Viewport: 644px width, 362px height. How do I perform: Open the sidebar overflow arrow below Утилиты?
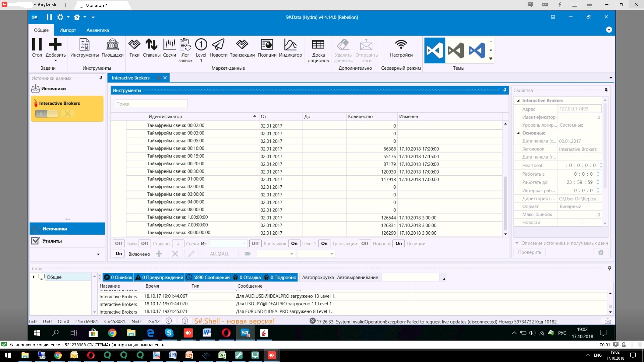coord(98,254)
